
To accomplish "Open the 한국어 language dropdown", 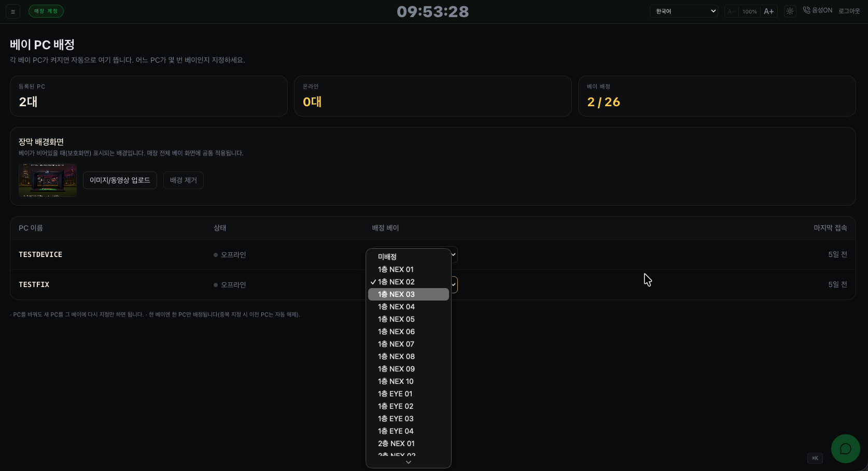I will [683, 11].
